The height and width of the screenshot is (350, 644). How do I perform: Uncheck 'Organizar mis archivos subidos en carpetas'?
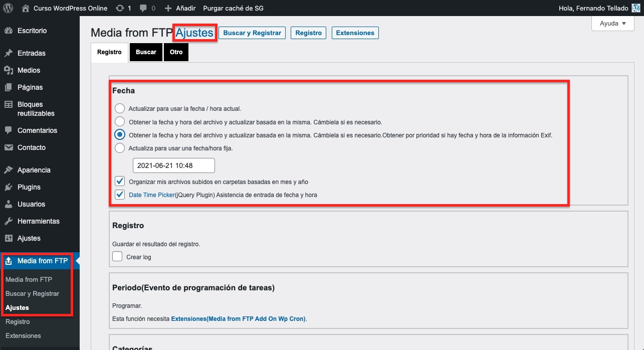point(120,182)
